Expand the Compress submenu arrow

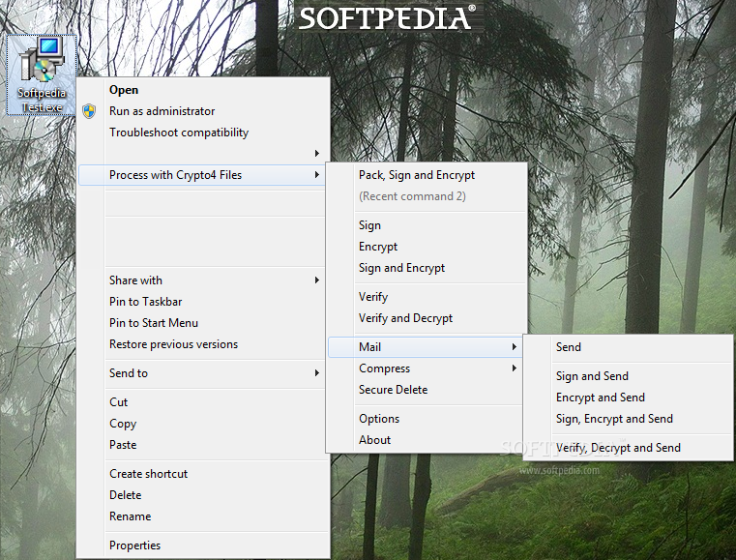515,368
